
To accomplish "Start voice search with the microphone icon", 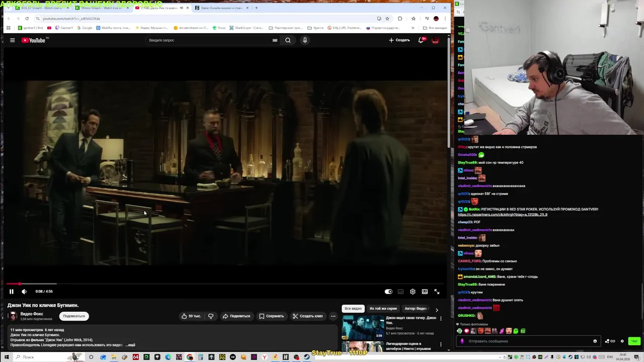I will coord(305,40).
